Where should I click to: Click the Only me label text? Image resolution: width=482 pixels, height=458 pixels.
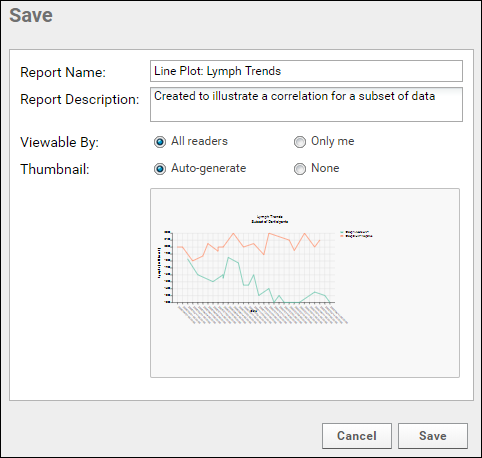click(333, 141)
